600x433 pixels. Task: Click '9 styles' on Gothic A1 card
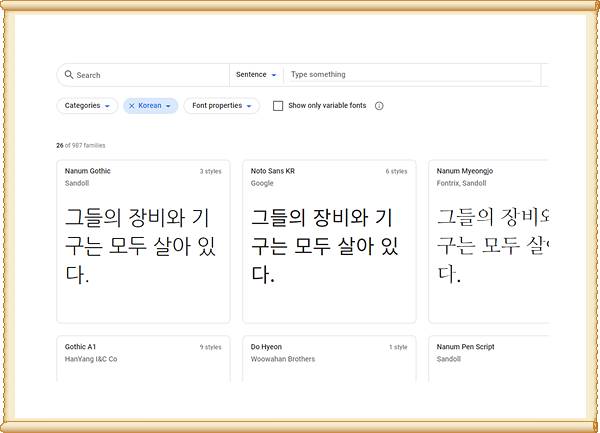tap(210, 347)
